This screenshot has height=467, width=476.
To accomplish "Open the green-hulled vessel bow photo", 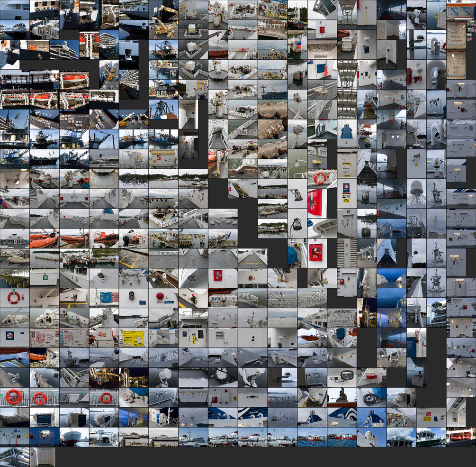I will pos(431,437).
